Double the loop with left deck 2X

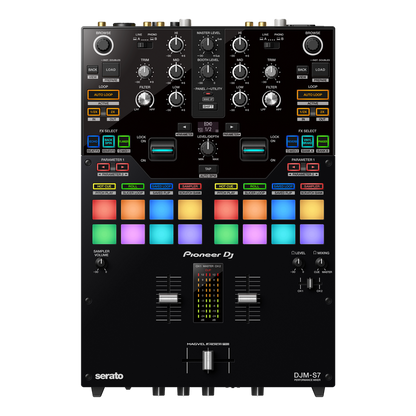point(113,112)
